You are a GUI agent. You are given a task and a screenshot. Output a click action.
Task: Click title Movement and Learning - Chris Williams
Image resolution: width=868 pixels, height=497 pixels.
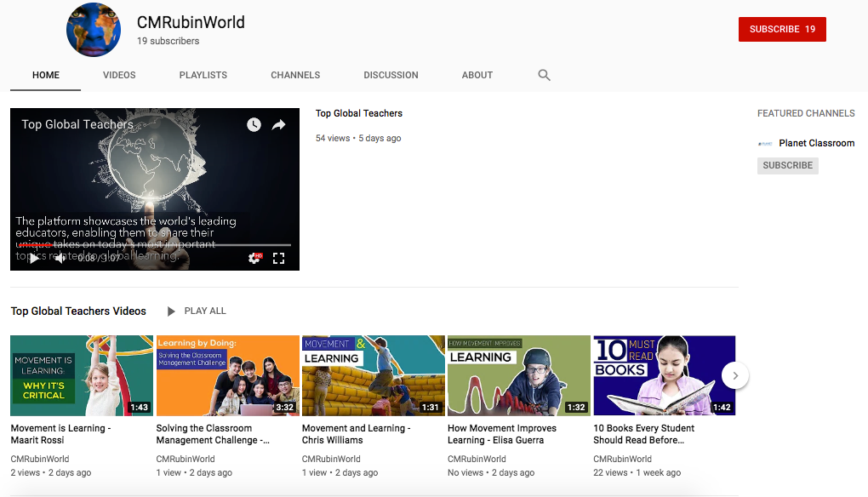356,434
